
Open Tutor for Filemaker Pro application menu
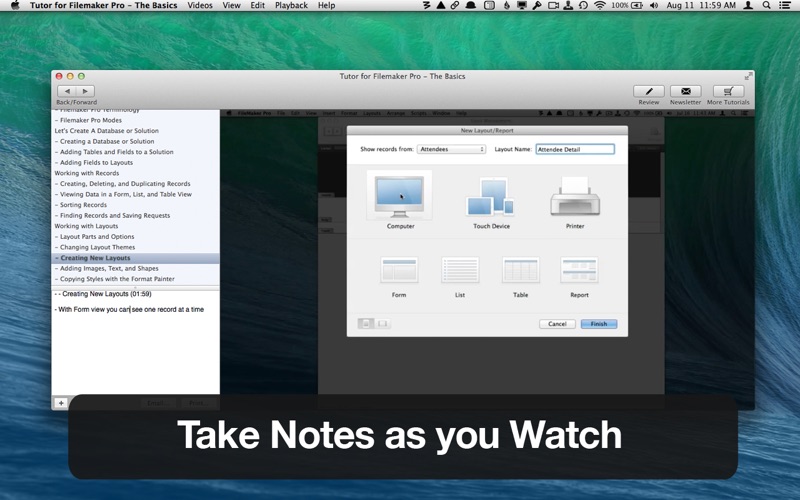104,5
